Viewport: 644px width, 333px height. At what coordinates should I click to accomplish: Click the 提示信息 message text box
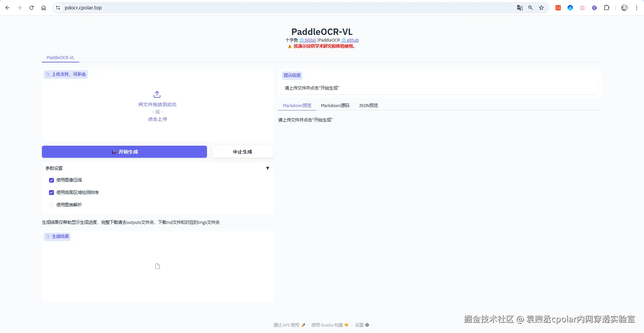(x=440, y=88)
